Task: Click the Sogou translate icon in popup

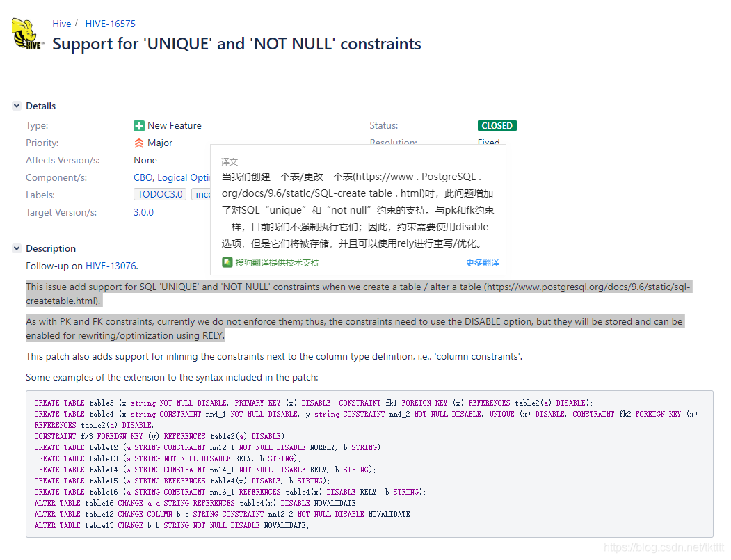Action: coord(227,262)
